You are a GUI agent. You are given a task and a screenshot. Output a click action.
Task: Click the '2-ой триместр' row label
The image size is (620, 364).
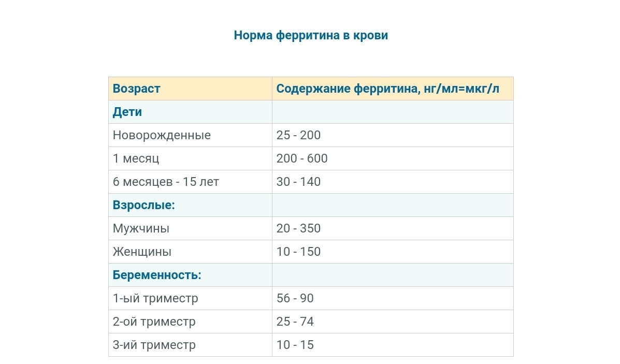click(x=154, y=322)
